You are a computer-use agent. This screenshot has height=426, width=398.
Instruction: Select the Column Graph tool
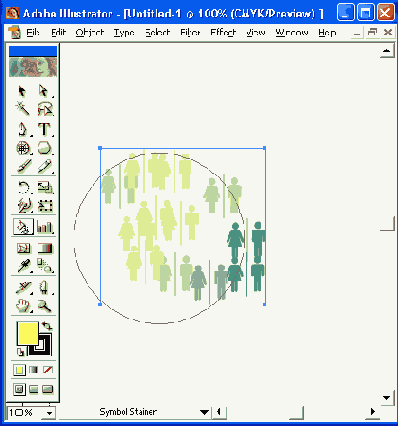tap(45, 227)
